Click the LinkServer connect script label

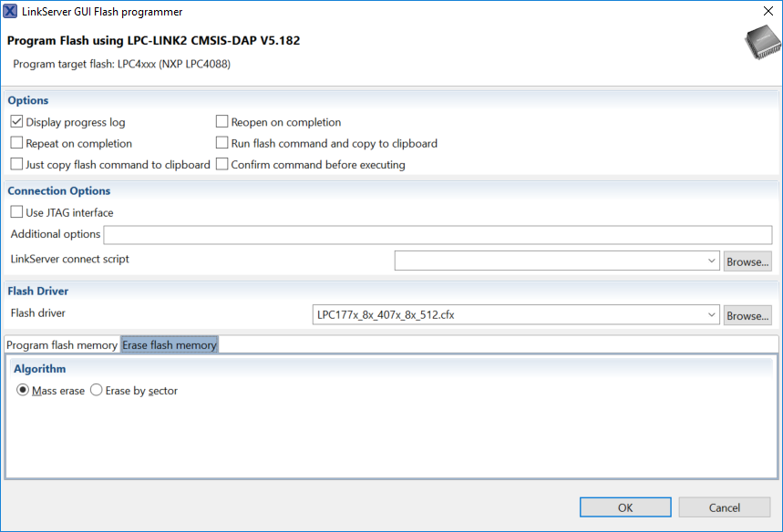(x=69, y=259)
